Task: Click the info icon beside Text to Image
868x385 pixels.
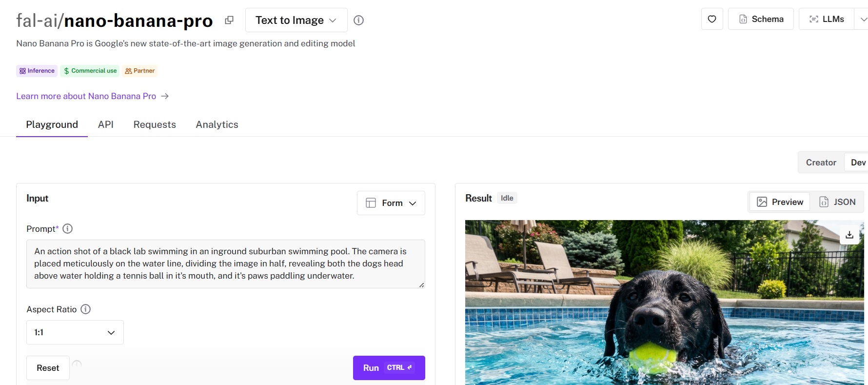Action: tap(358, 20)
